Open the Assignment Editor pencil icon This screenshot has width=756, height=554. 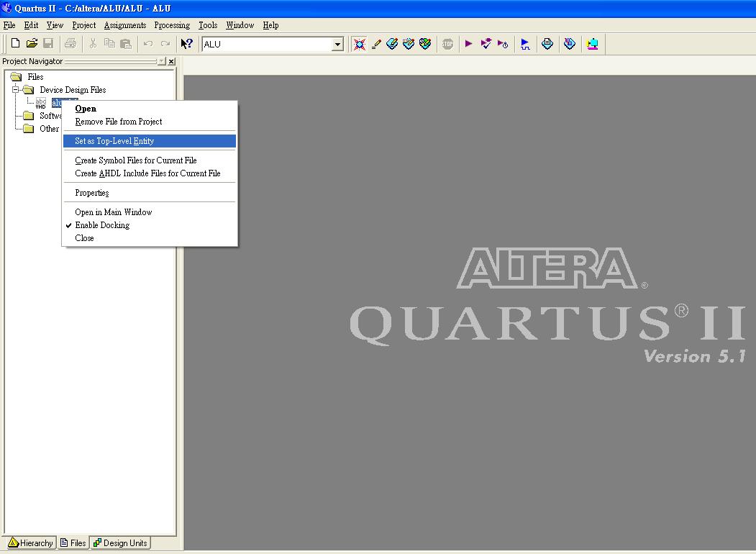[x=375, y=44]
